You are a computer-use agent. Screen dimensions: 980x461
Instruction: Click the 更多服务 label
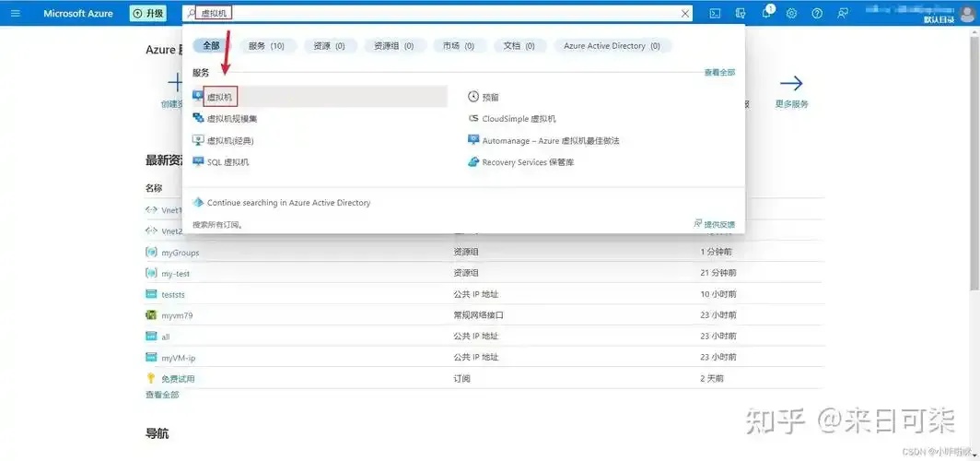(792, 104)
